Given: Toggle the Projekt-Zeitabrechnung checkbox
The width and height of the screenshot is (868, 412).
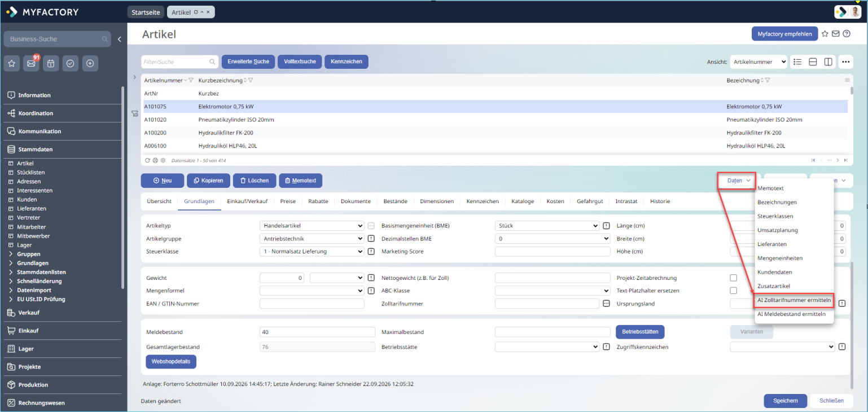Looking at the screenshot, I should point(734,278).
